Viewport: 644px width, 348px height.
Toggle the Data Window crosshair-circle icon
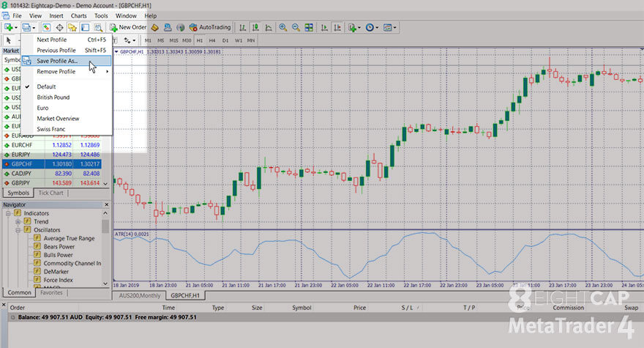click(x=59, y=28)
